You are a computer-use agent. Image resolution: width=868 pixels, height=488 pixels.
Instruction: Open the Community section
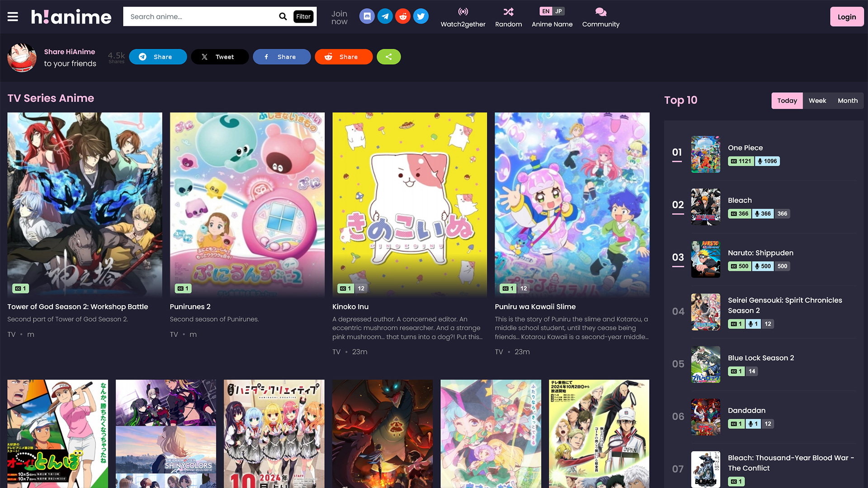pos(601,17)
